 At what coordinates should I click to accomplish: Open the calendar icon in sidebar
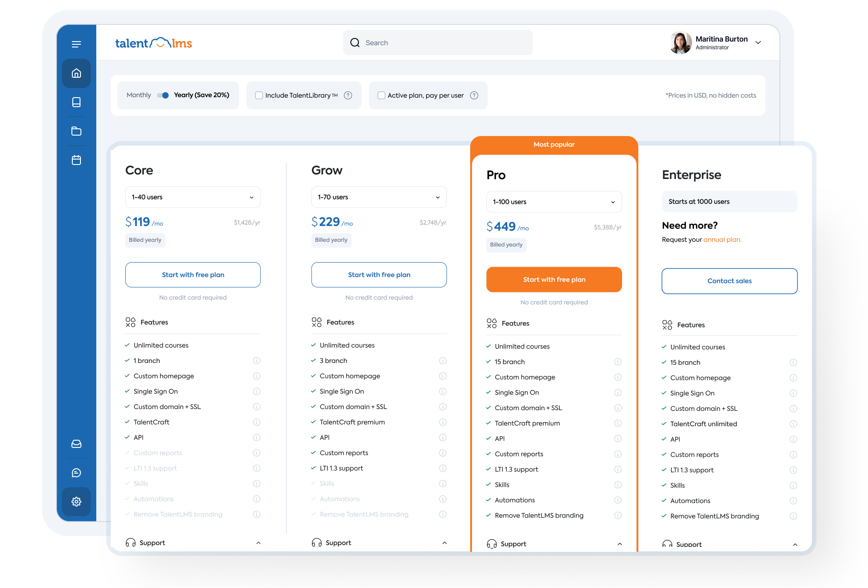[x=76, y=160]
